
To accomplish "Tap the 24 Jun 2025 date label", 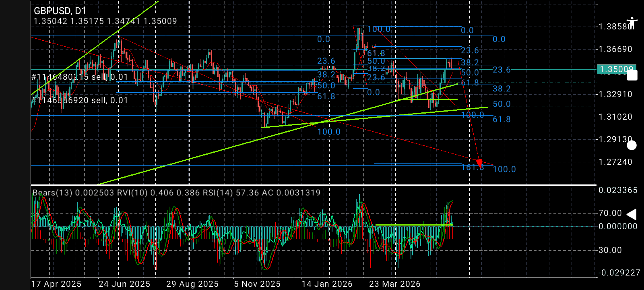I will tap(124, 284).
